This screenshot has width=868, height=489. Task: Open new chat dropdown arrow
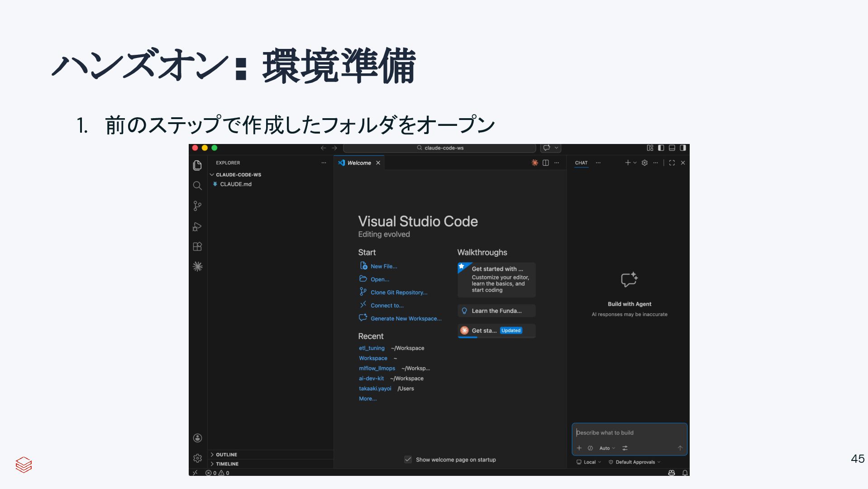click(x=635, y=163)
